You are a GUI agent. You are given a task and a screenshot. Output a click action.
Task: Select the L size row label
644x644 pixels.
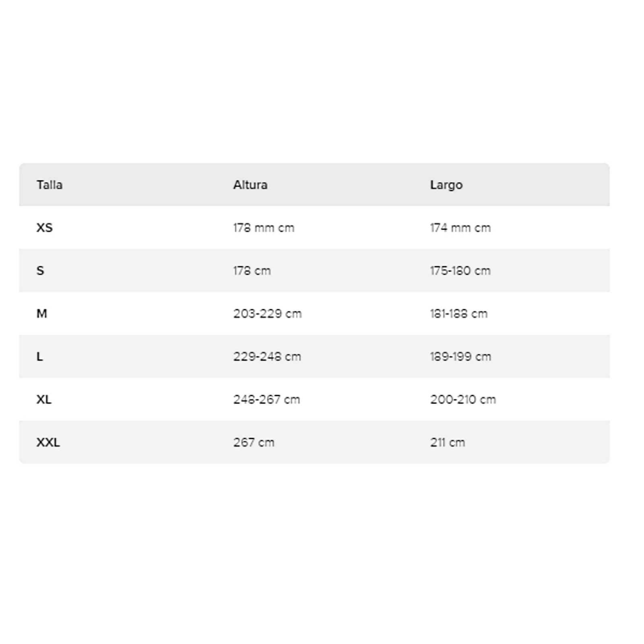[x=40, y=357]
